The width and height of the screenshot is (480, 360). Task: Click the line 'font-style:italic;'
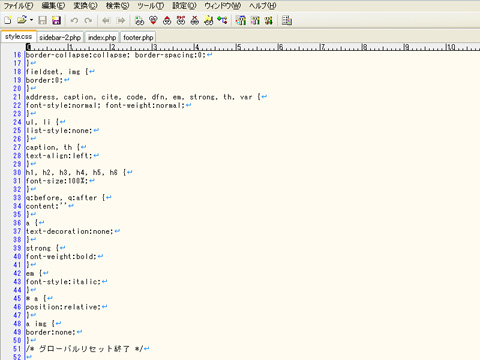pyautogui.click(x=64, y=282)
